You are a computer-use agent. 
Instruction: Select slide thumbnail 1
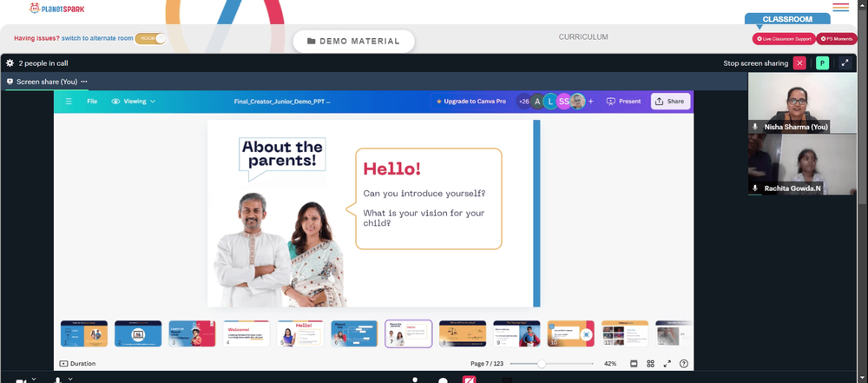[x=84, y=333]
